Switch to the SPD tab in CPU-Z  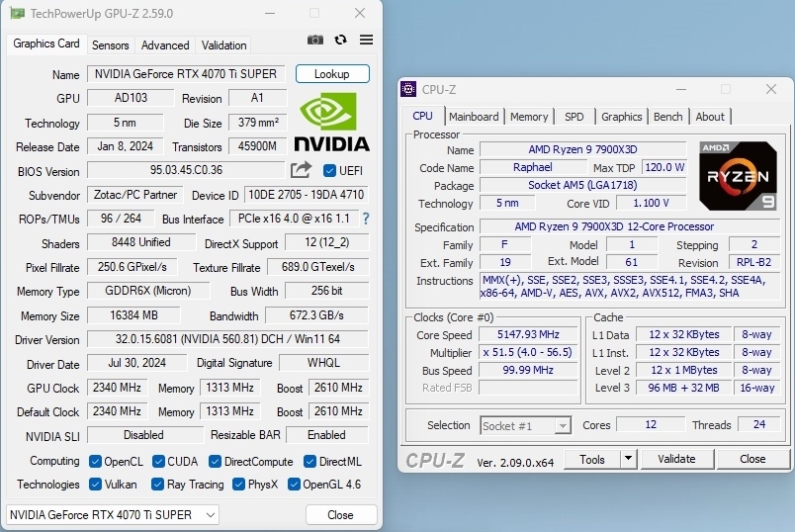point(574,117)
